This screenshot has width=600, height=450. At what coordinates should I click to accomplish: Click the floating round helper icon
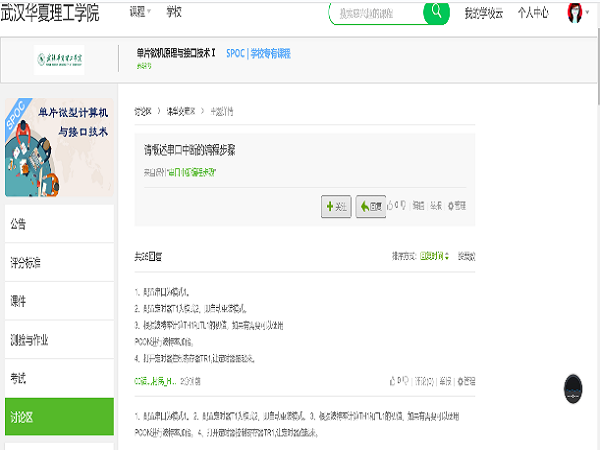pos(573,389)
